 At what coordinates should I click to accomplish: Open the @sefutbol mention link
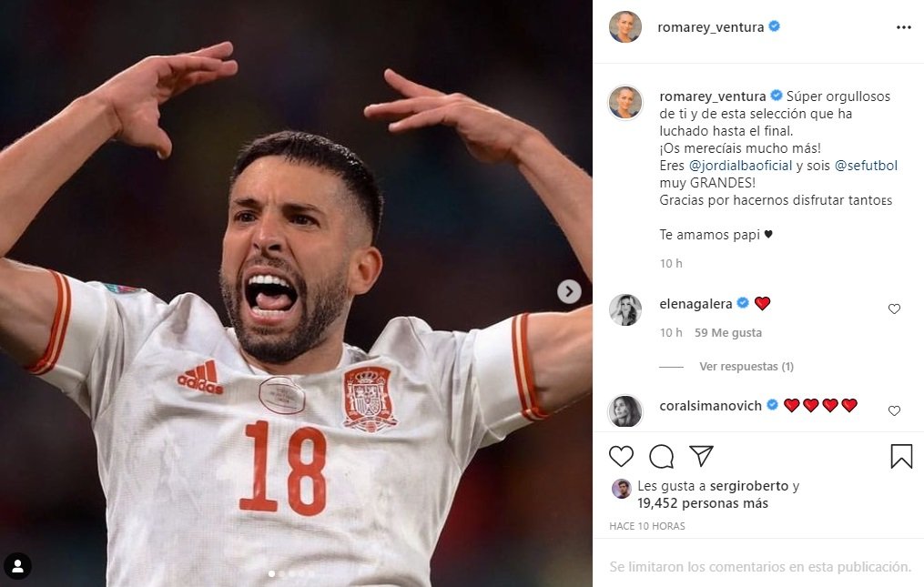point(866,166)
